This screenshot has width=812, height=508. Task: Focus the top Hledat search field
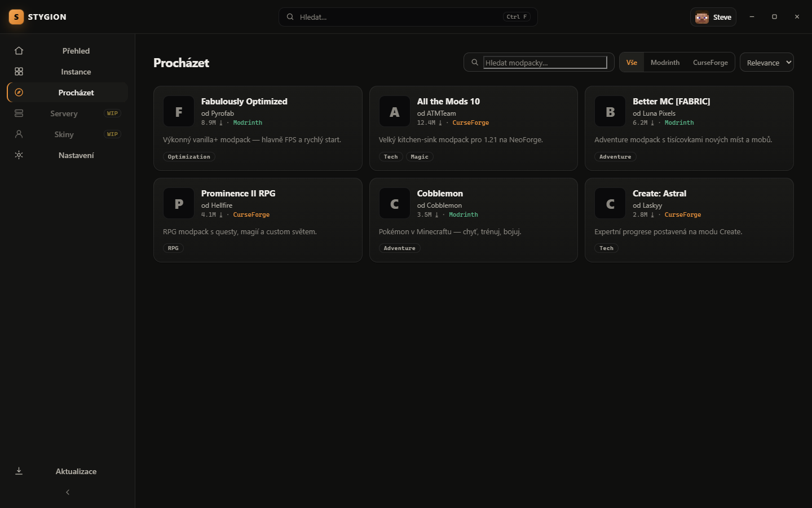point(408,17)
